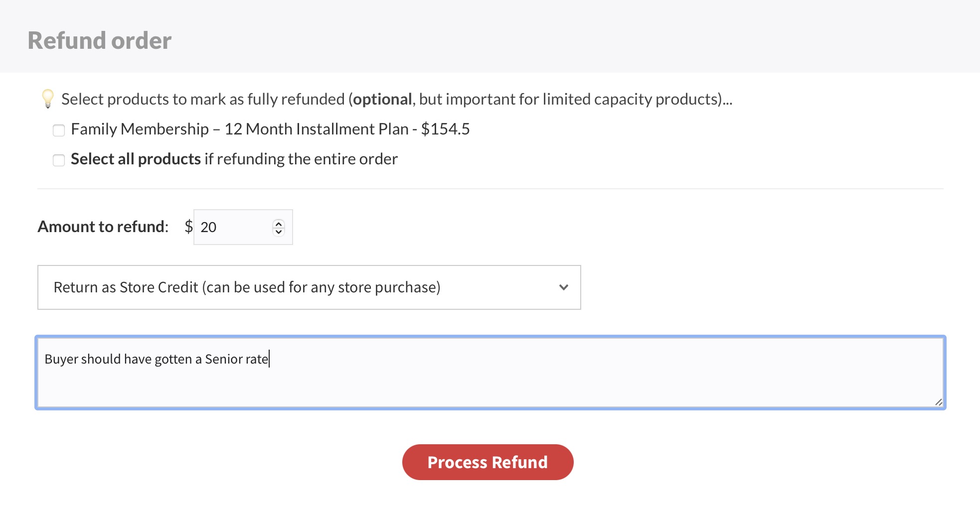980x509 pixels.
Task: Click the Select products to mark hint text
Action: (203, 99)
